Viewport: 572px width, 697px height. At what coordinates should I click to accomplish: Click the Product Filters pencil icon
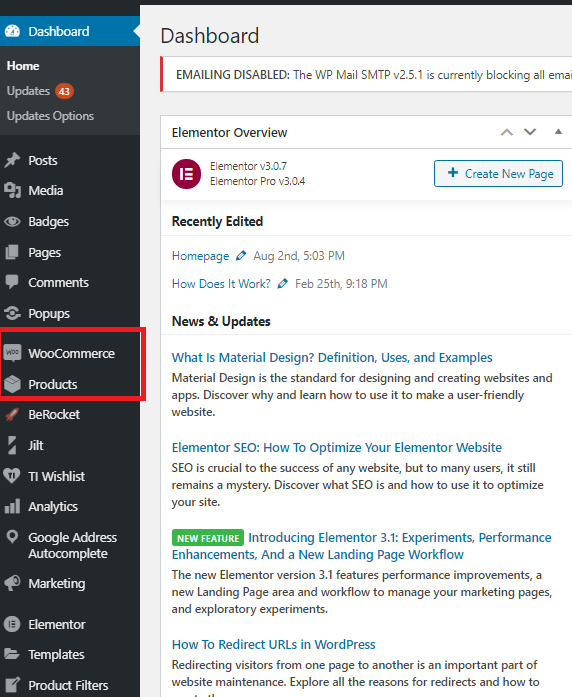click(12, 685)
